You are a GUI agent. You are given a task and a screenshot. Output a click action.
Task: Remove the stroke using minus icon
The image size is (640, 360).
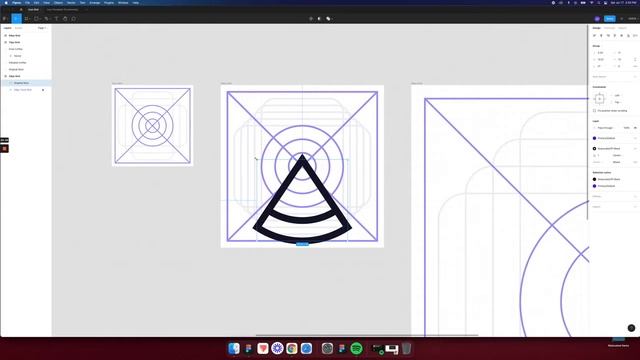(635, 149)
